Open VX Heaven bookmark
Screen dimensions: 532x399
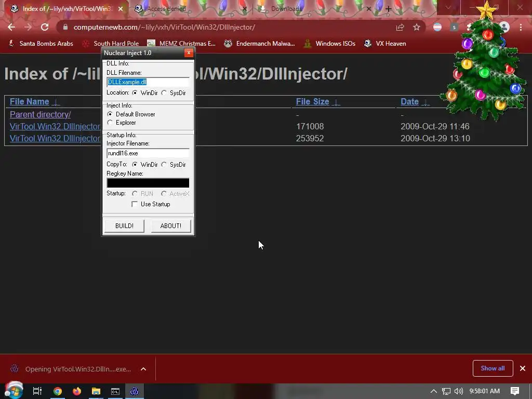tap(385, 44)
